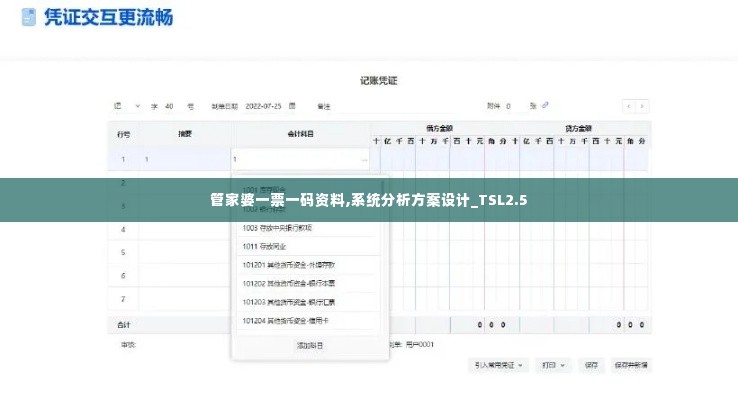Select row number 5

click(x=123, y=253)
